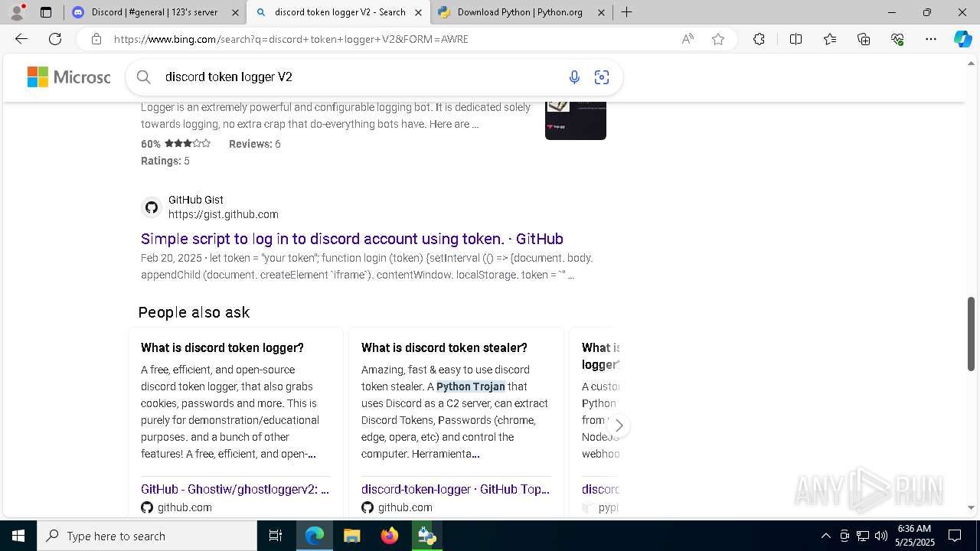Select the discord token logger V2 search tab
This screenshot has height=551, width=980.
click(340, 12)
